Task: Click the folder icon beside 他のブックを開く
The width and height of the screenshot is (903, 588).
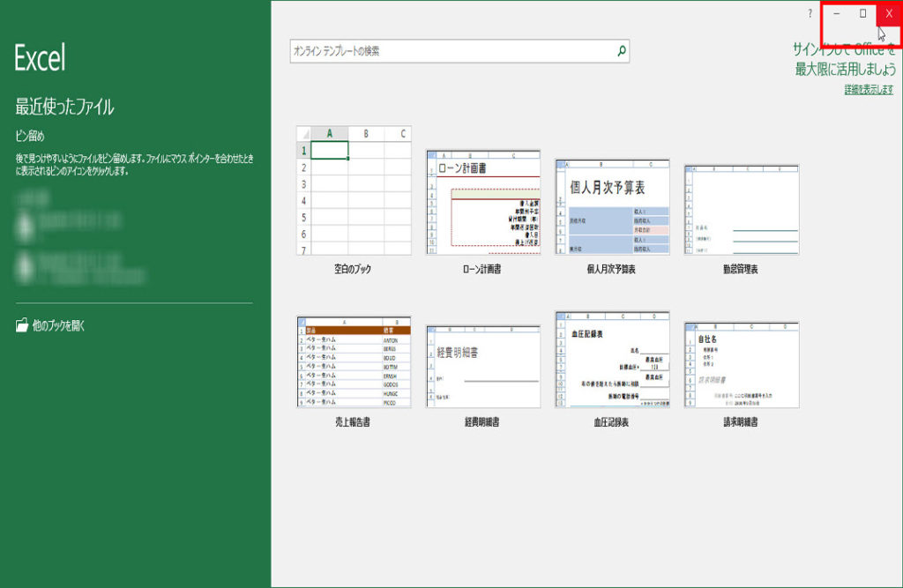Action: 22,325
